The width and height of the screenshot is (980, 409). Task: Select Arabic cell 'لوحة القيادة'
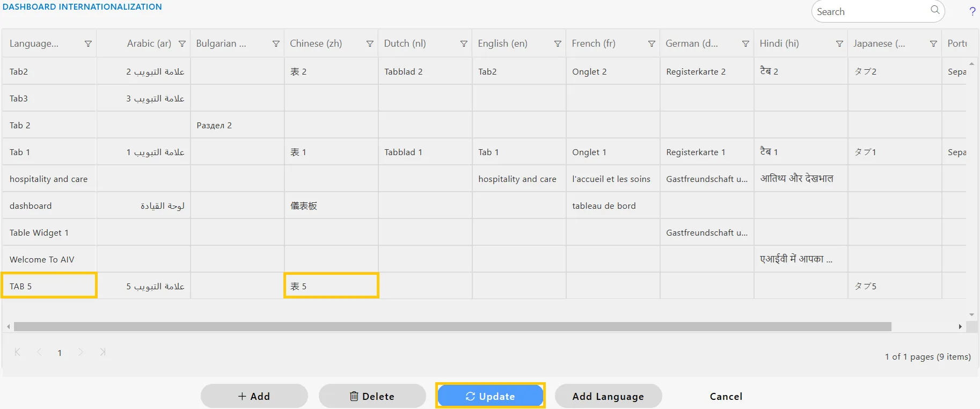143,206
